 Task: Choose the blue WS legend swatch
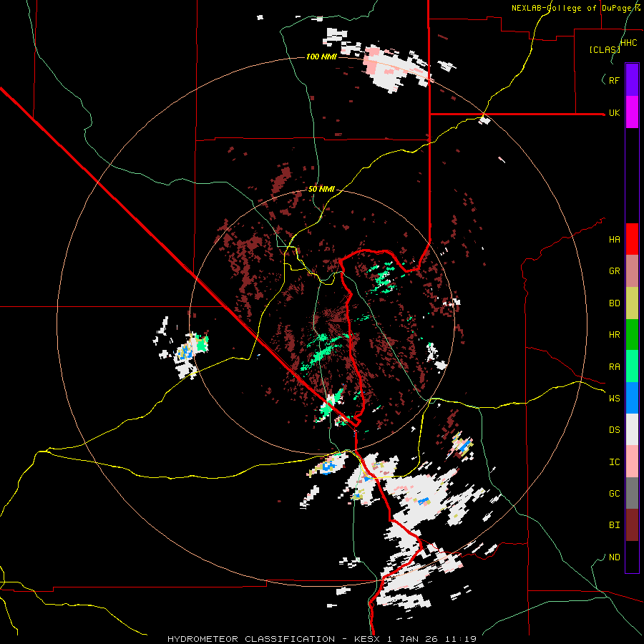tap(632, 398)
